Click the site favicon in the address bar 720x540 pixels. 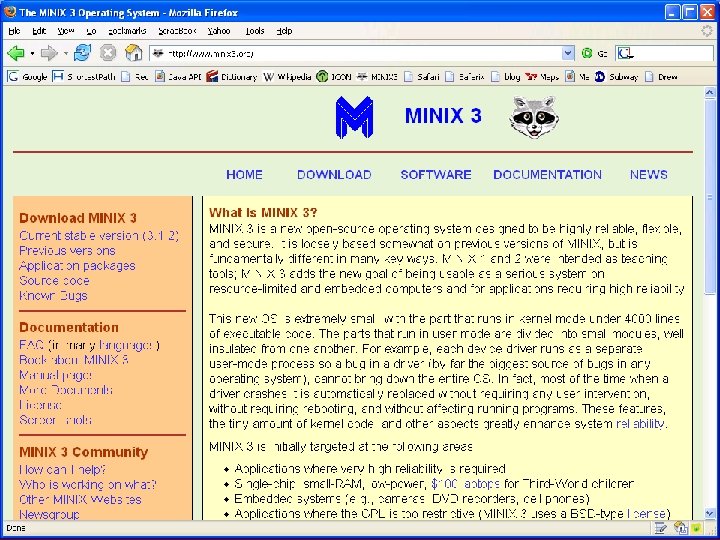click(158, 53)
